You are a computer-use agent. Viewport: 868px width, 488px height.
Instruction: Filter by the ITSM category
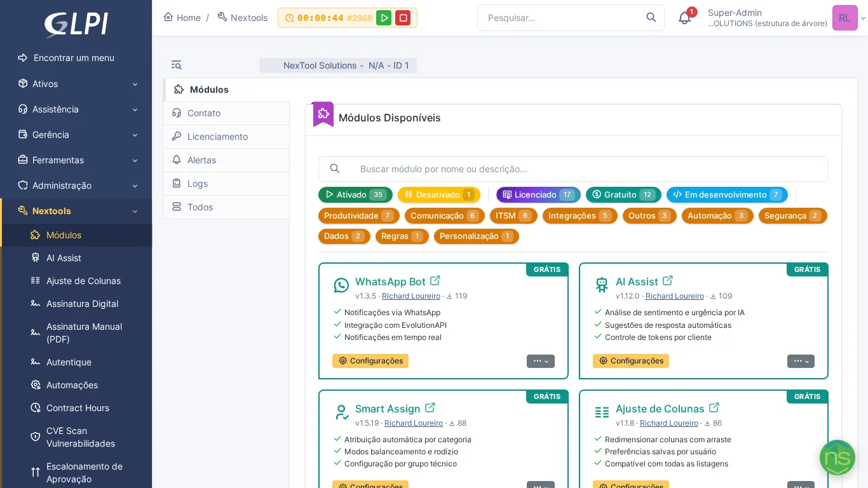click(x=513, y=216)
